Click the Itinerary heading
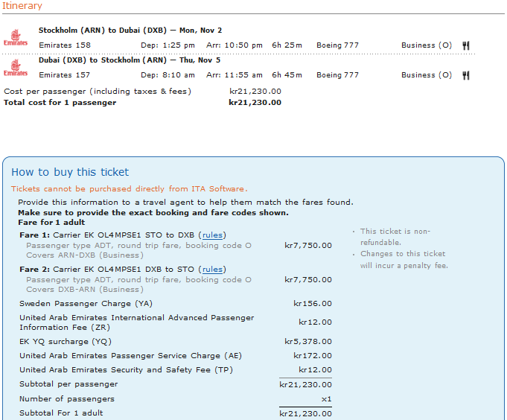 22,5
